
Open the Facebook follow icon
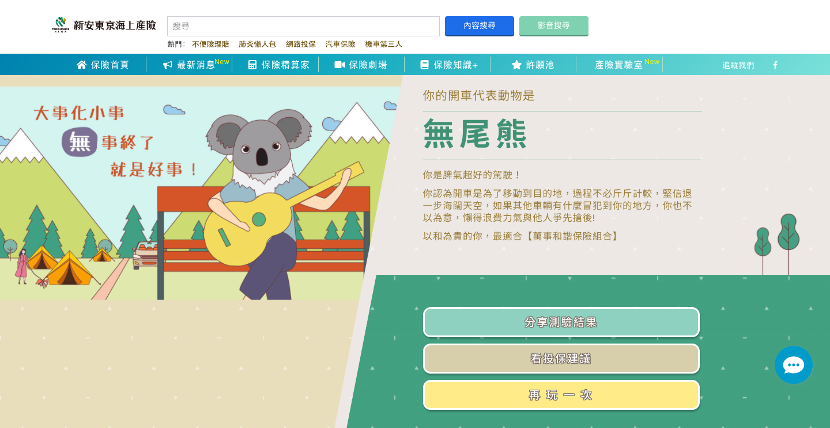[775, 65]
